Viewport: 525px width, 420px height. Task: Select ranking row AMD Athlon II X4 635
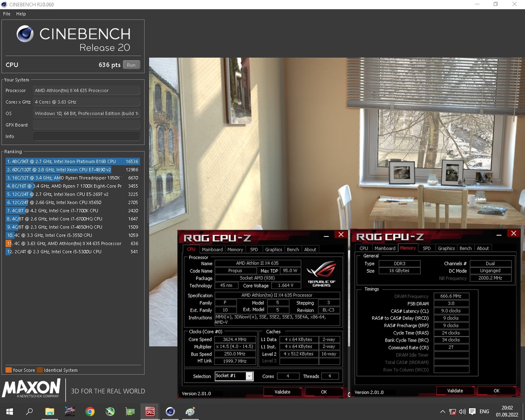[x=73, y=243]
